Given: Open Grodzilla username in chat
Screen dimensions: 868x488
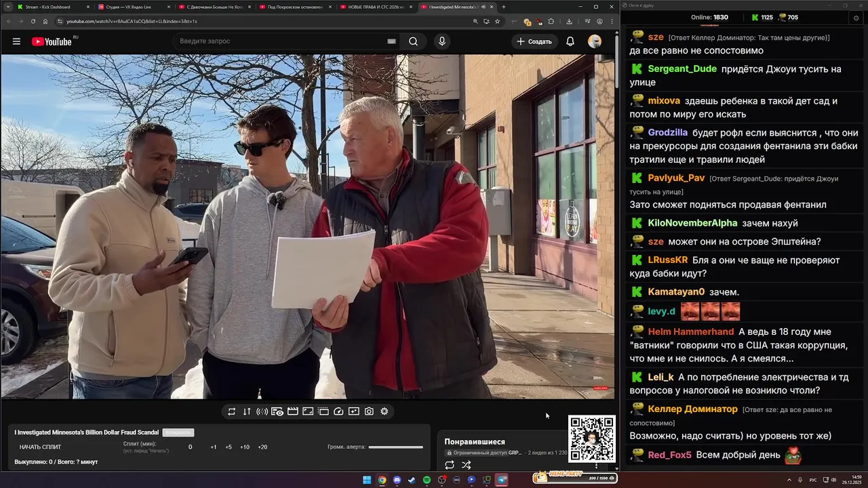Looking at the screenshot, I should 668,133.
